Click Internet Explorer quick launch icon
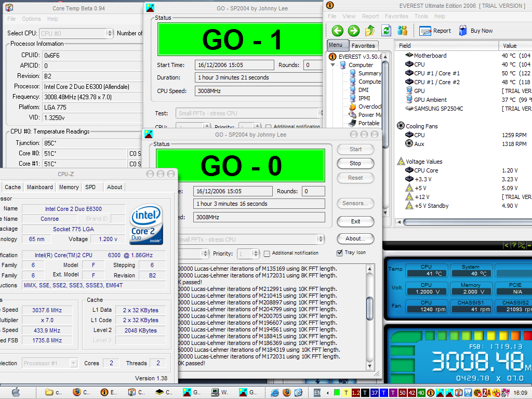Screen dimensions: 532x399 (x=275, y=393)
